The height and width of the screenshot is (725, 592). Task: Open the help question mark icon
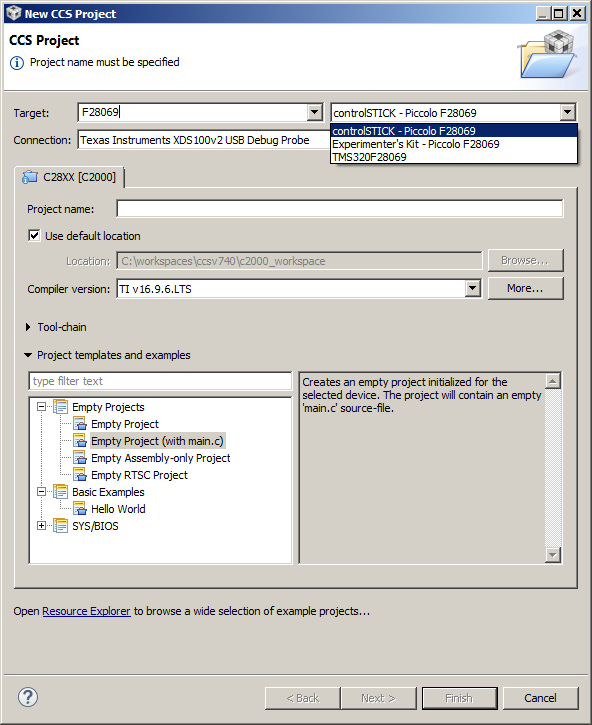coord(28,697)
